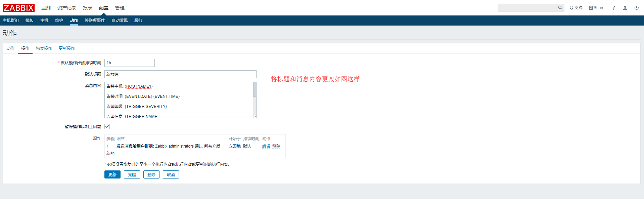Open the 报表 top menu
Viewport: 644px width, 199px height.
(x=88, y=8)
